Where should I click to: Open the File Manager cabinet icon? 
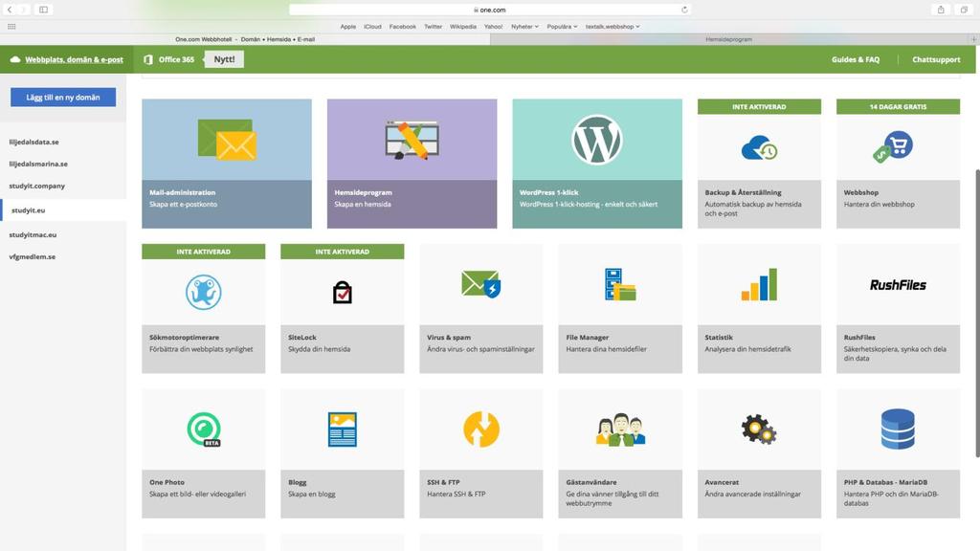[x=620, y=284]
